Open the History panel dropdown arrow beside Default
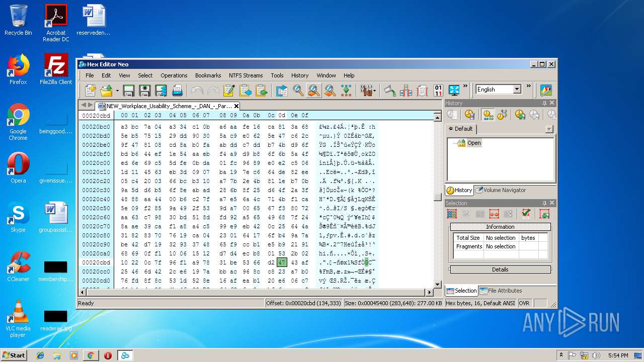The image size is (644, 362). (549, 129)
